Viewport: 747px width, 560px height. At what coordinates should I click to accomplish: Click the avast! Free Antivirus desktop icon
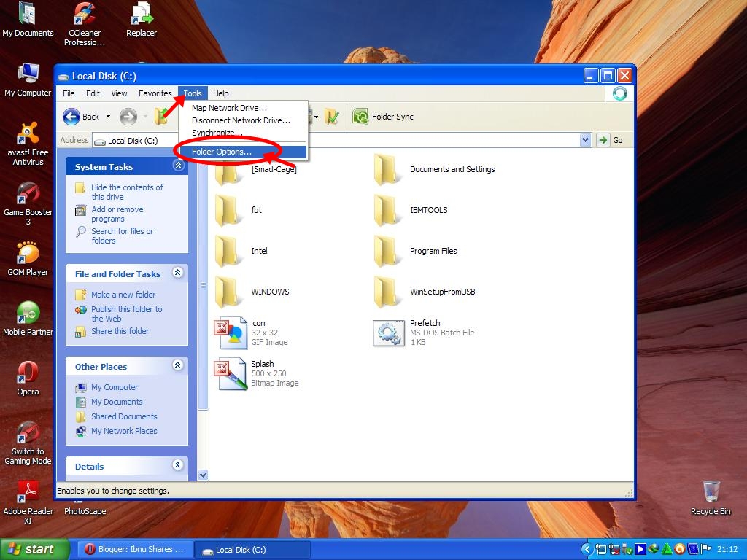[x=28, y=143]
